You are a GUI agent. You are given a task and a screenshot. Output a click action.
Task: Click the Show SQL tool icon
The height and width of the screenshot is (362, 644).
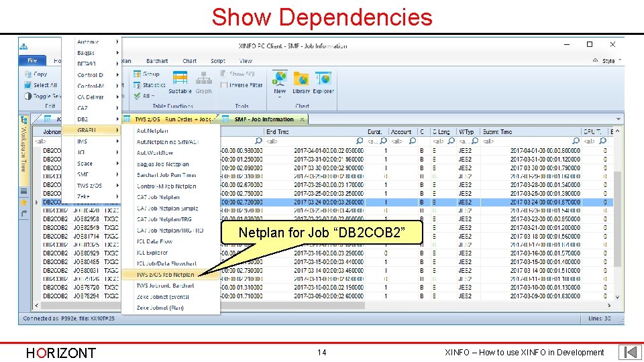(x=224, y=74)
